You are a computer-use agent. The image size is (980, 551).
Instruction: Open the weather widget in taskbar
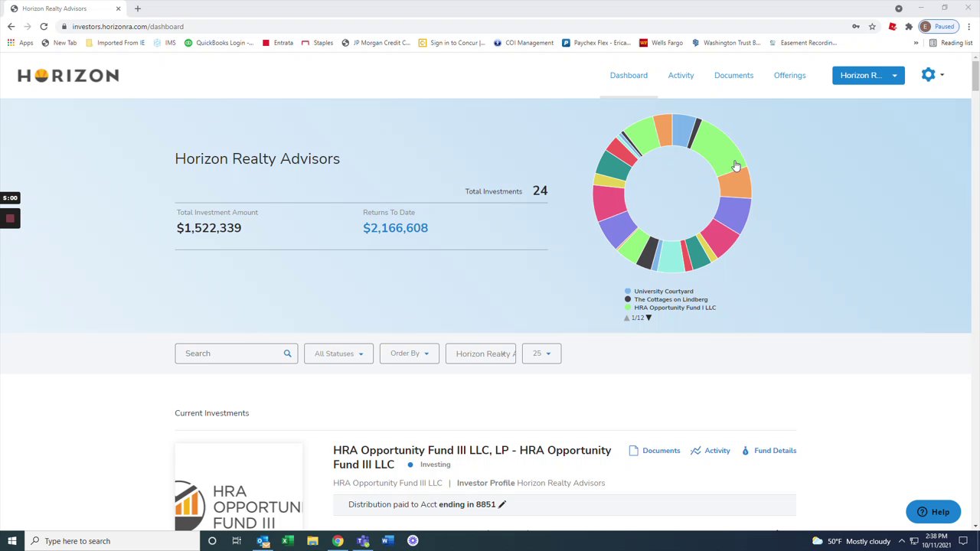point(851,541)
